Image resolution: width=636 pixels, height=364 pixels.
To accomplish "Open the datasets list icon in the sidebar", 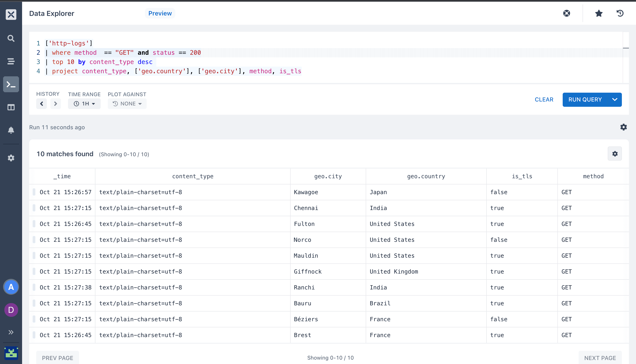I will point(11,61).
